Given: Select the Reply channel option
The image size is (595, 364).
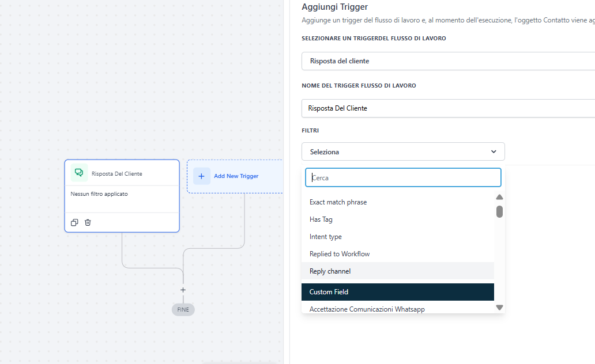Looking at the screenshot, I should [330, 271].
